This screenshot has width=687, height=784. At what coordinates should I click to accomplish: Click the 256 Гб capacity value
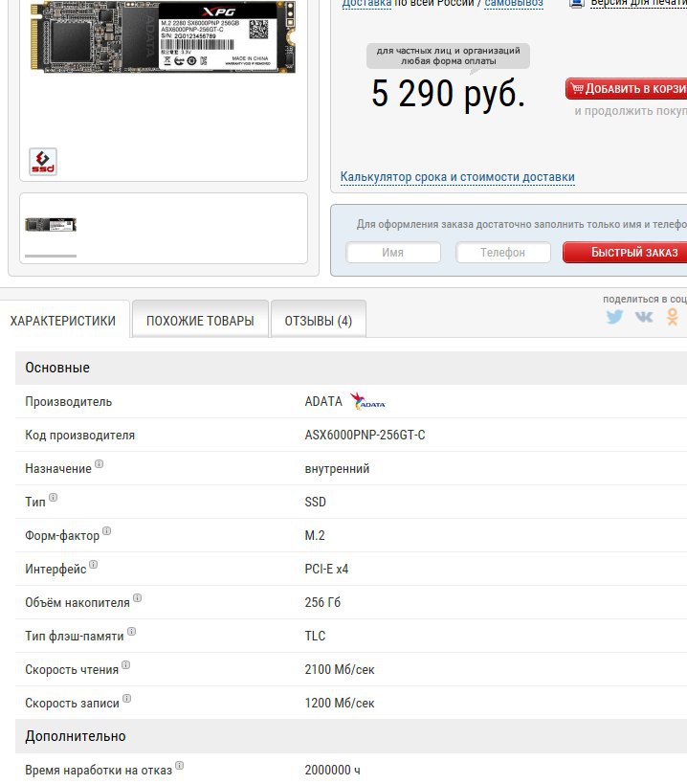coord(322,602)
